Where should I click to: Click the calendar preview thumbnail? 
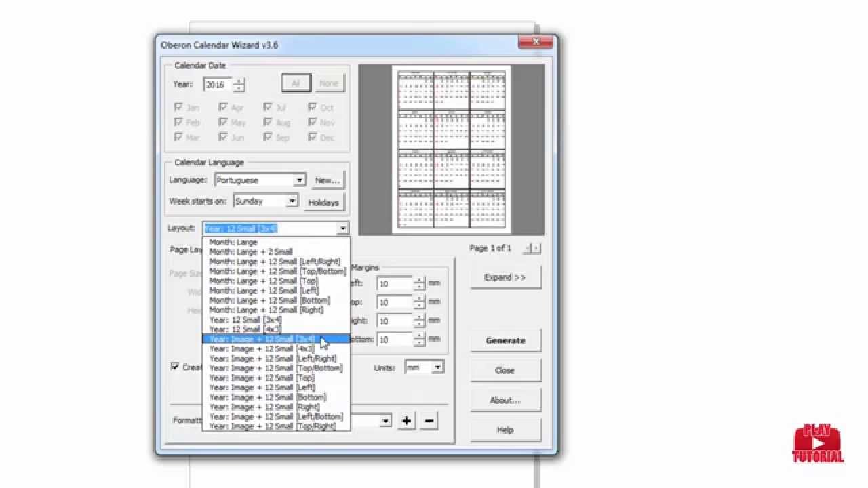452,150
